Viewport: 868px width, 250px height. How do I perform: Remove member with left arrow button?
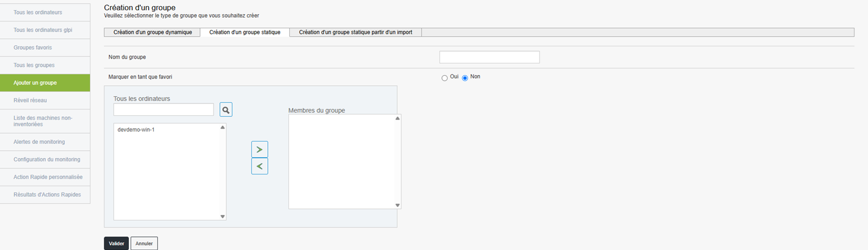[259, 166]
